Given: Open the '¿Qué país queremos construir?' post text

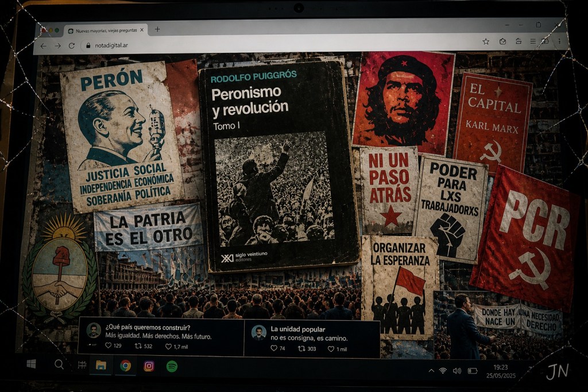Looking at the screenshot, I should [148, 328].
